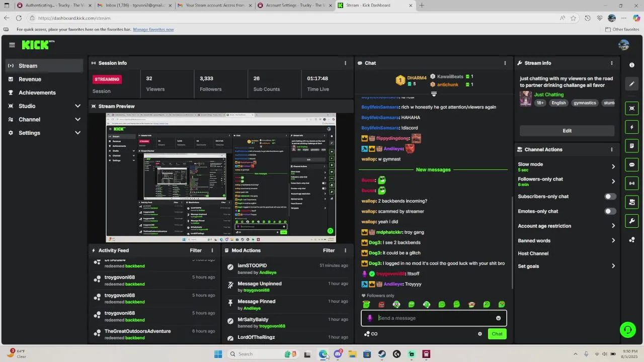Click the Just Chatting category thumbnail image
Screen dimensions: 644x362
(526, 99)
